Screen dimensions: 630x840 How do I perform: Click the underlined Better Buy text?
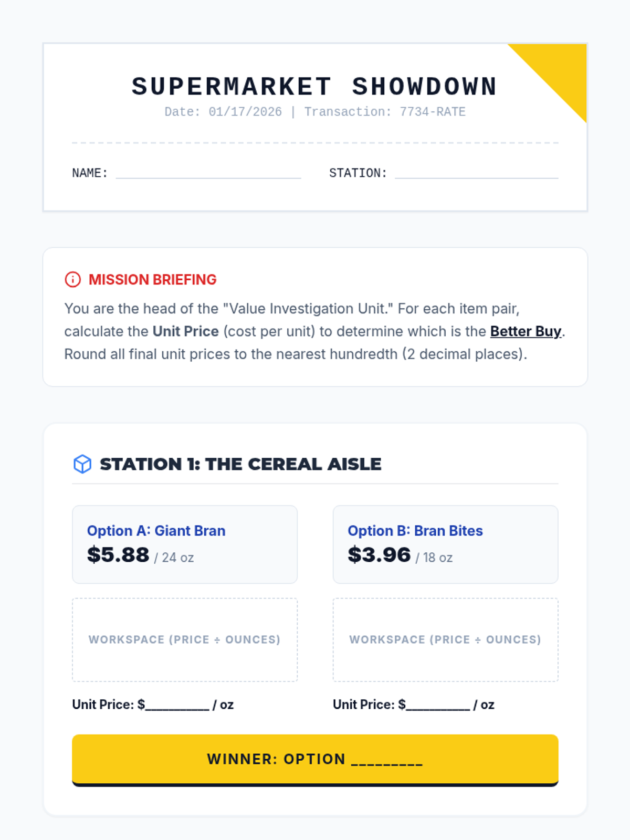coord(526,331)
